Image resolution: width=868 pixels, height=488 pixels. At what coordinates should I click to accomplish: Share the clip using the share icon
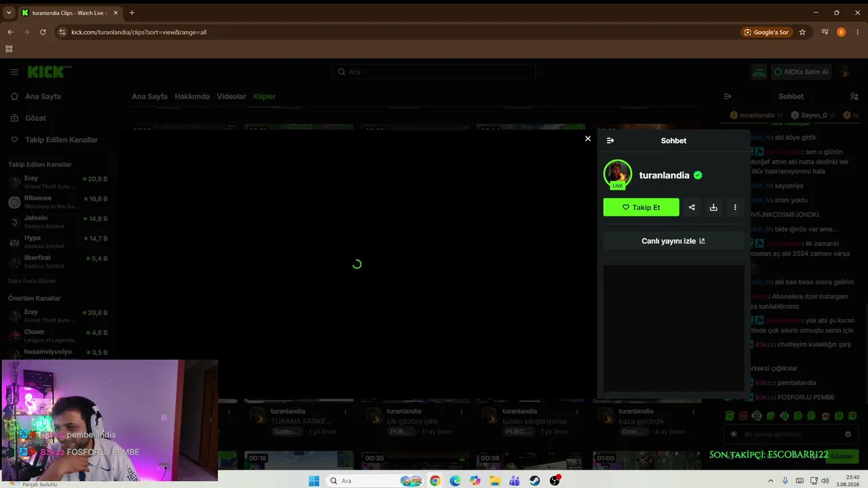point(692,207)
